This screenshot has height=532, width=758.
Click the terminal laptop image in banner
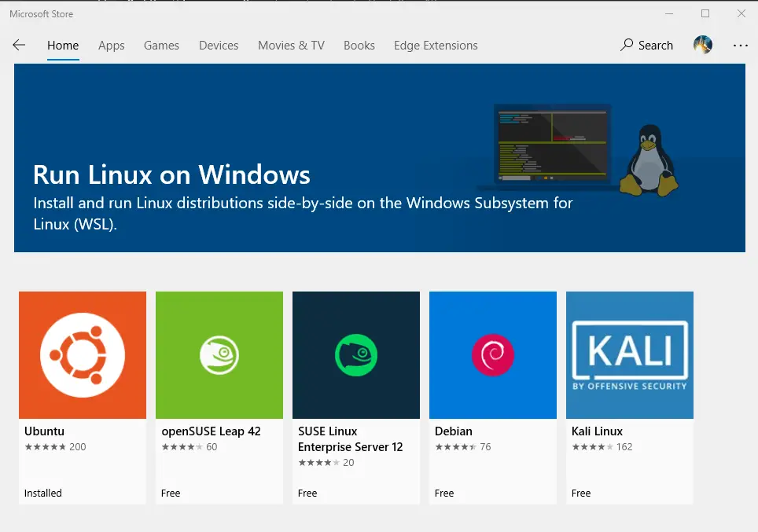point(552,145)
